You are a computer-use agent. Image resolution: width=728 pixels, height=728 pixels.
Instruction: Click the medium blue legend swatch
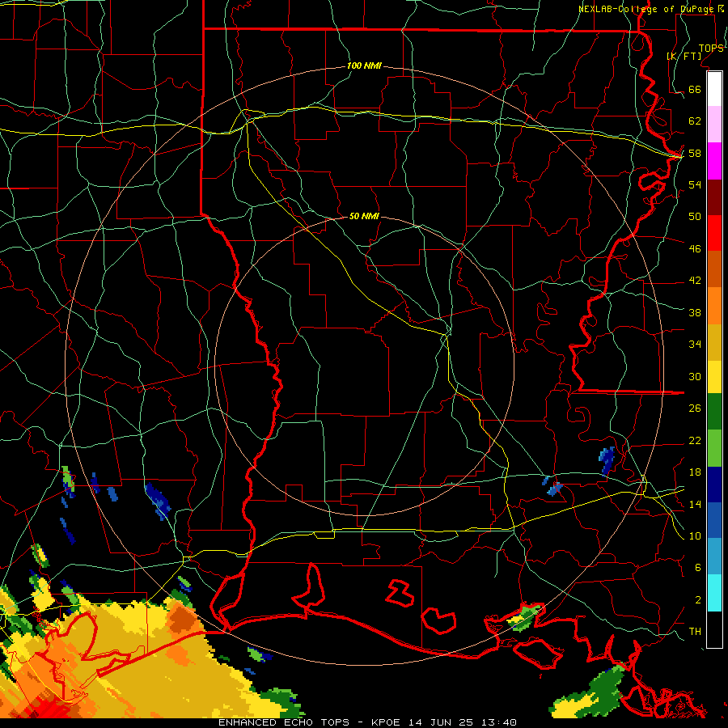714,520
